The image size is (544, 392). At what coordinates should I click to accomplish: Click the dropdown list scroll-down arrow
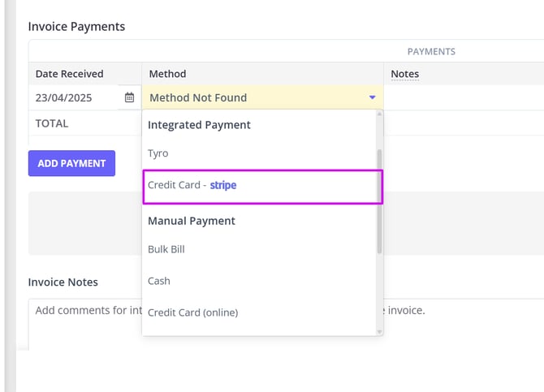[x=378, y=331]
